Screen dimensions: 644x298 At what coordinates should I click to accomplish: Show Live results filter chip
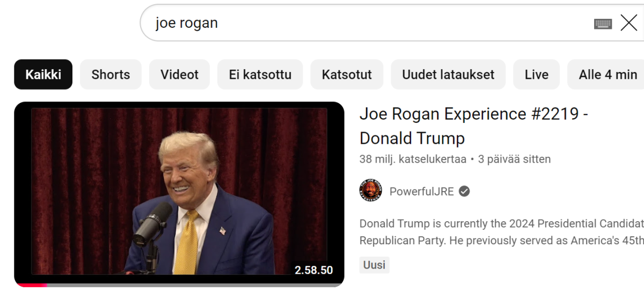536,74
